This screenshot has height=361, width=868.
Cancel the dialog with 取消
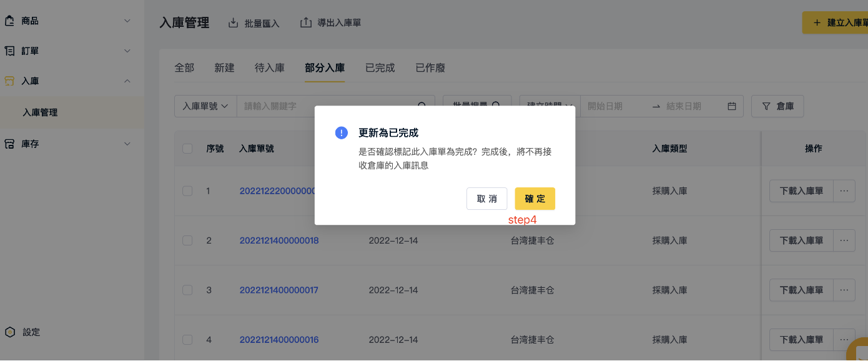(x=487, y=199)
